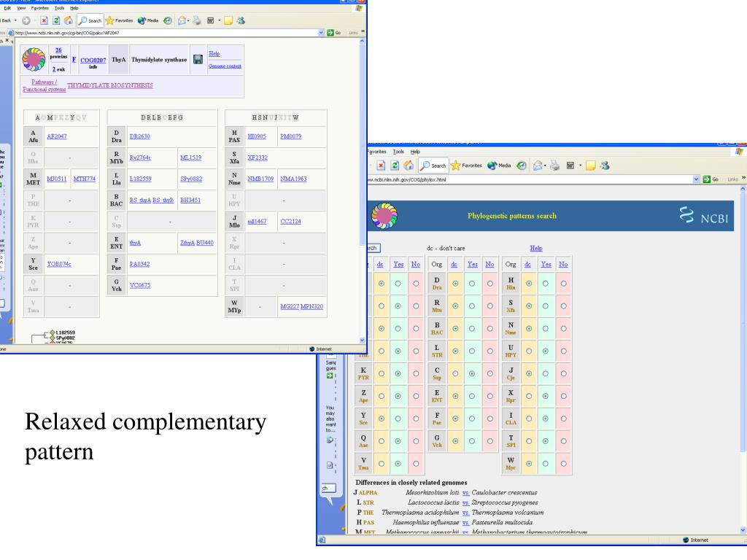
Task: Click Go button in COG window
Action: (333, 32)
